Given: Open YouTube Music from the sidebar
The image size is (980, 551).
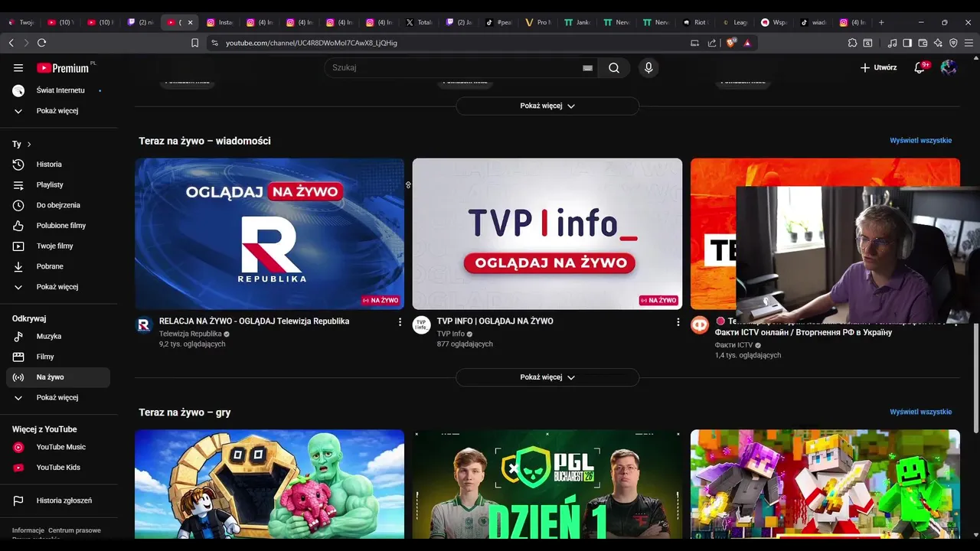Looking at the screenshot, I should (58, 447).
